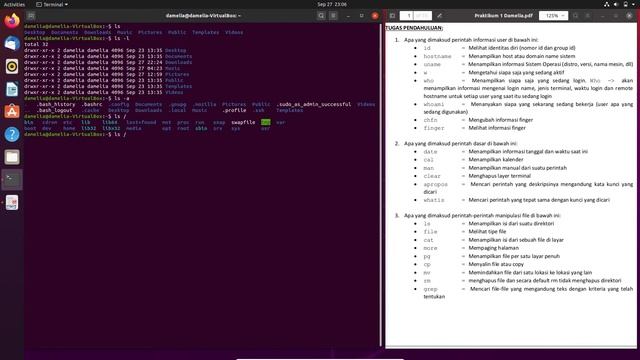Click 'Melihat tipe file' text in PDF

coord(487,231)
